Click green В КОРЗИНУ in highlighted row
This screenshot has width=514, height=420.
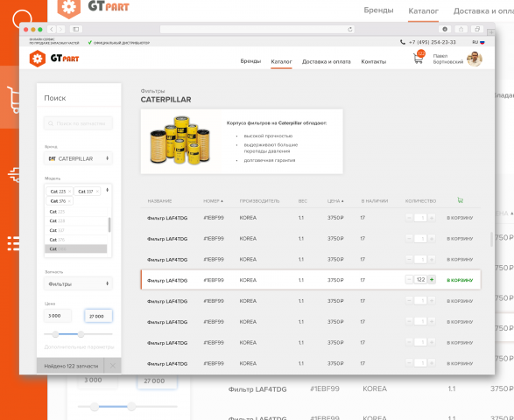460,280
